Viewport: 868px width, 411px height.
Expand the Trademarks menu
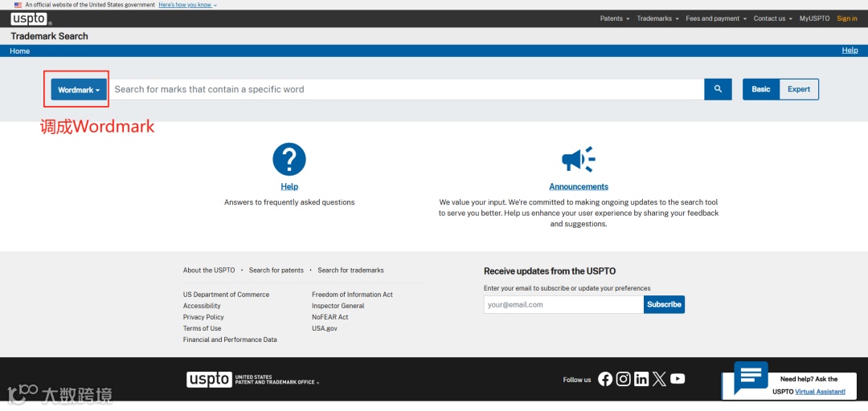[657, 18]
